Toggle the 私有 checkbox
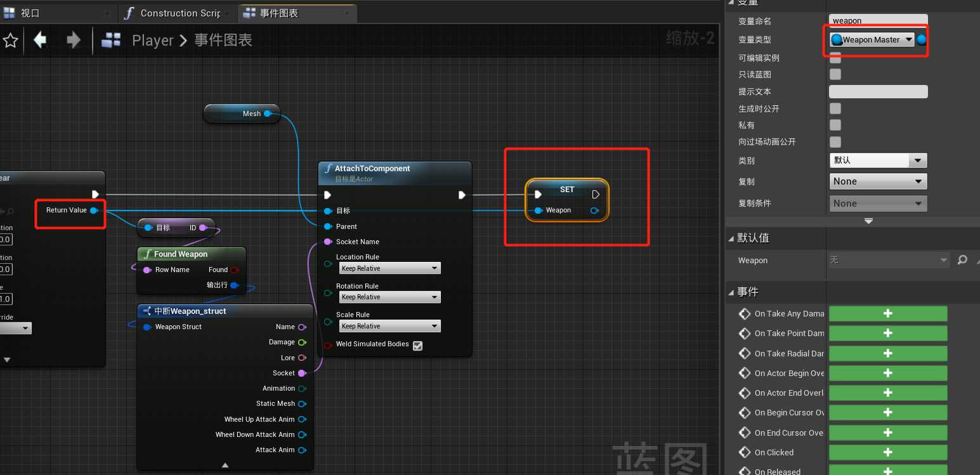The image size is (980, 475). 835,125
